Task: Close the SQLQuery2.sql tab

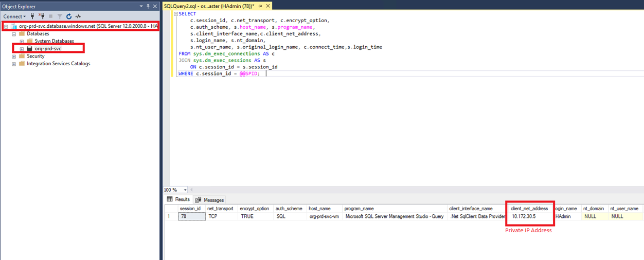Action: coord(267,6)
